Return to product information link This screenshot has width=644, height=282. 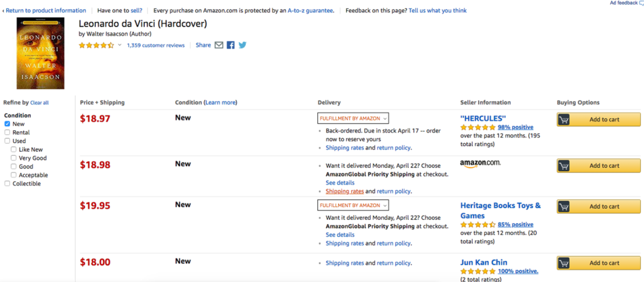click(45, 10)
